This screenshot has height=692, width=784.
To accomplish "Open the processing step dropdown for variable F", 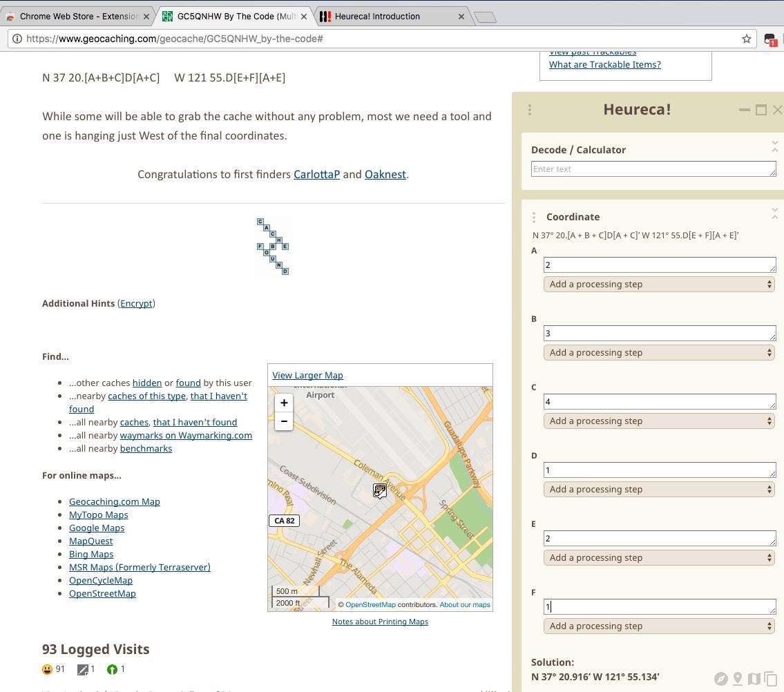I will pos(659,626).
